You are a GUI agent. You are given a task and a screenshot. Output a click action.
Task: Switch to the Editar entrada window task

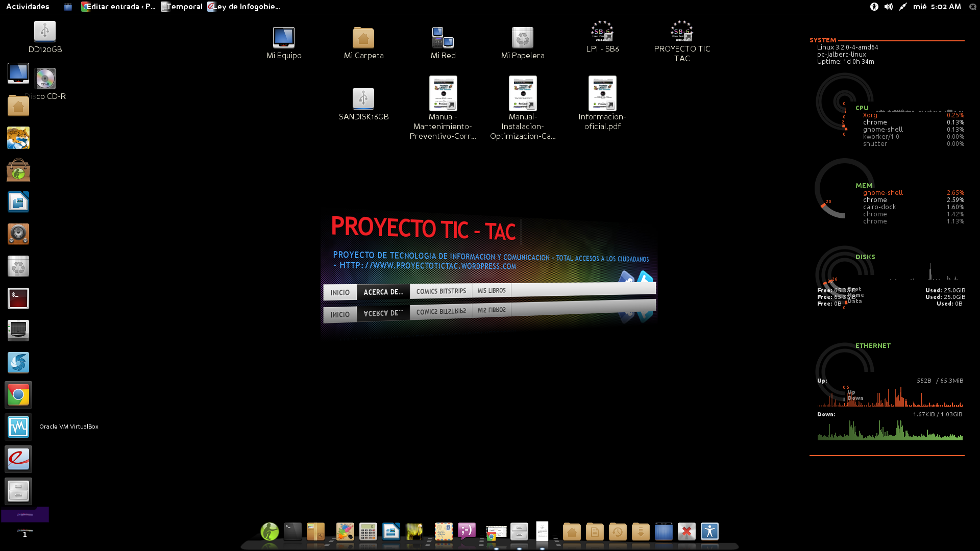coord(118,7)
